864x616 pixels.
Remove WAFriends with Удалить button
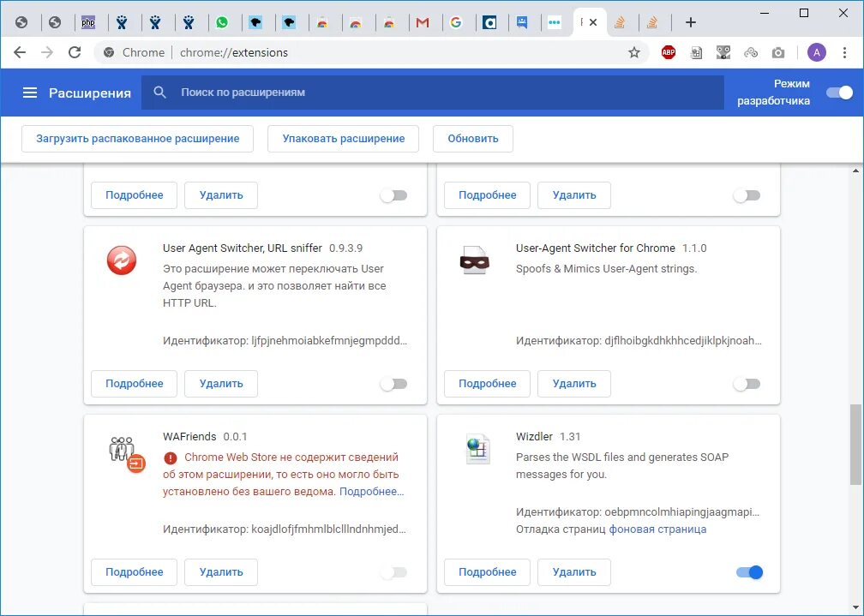[221, 572]
